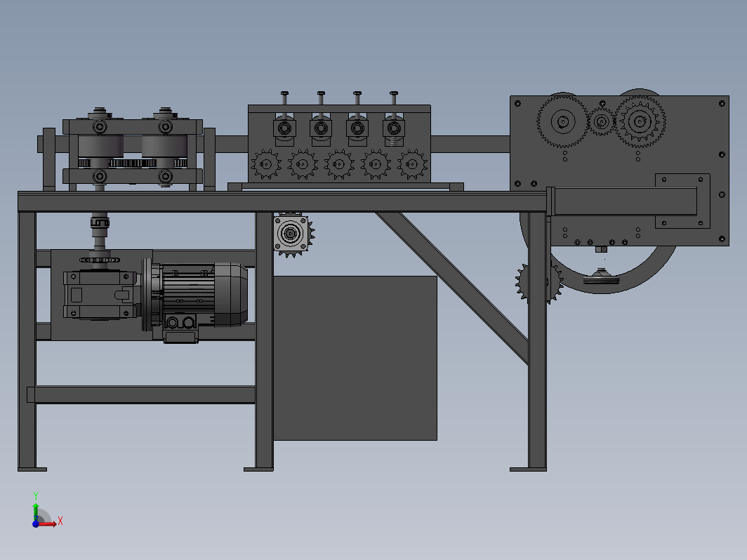Select the square four-bolt flange on the gearbox plate

coord(682,201)
